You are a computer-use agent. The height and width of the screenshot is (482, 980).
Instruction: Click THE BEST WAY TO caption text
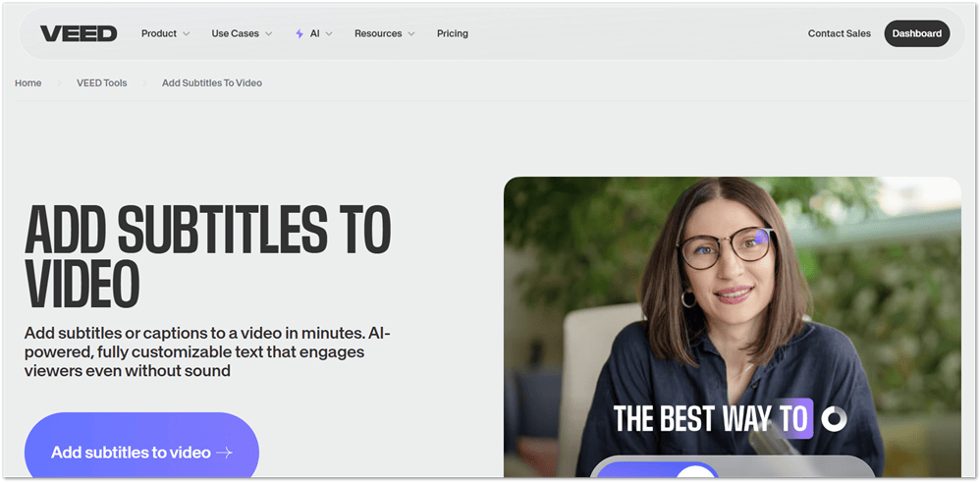[x=711, y=419]
